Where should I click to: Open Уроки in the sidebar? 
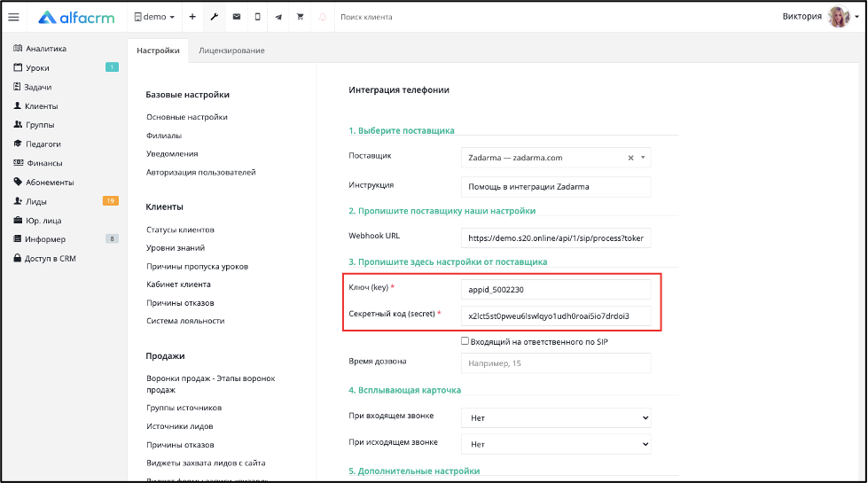coord(32,68)
